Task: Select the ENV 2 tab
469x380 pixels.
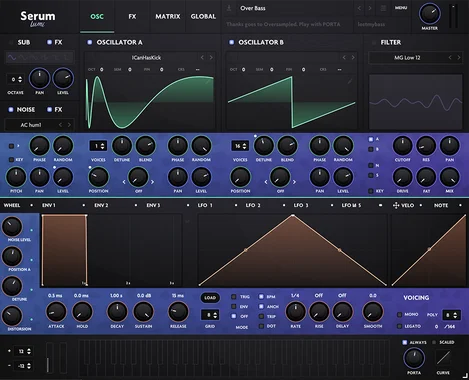Action: pos(101,205)
